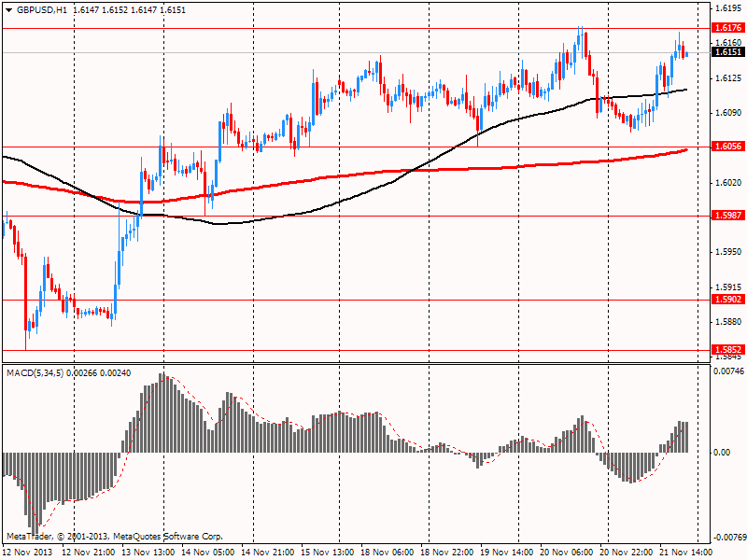Viewport: 747px width, 560px height.
Task: Click the 12 Nov 21:00 time axis label
Action: click(x=89, y=552)
